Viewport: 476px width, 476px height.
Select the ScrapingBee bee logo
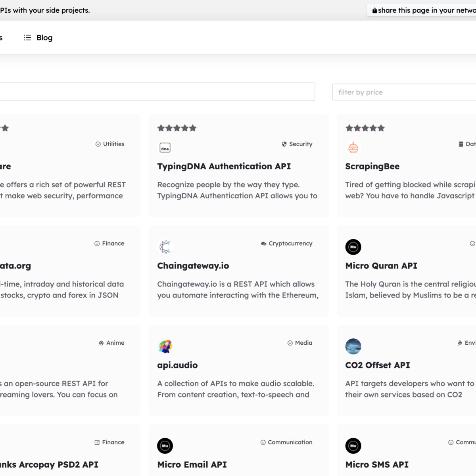pos(353,148)
